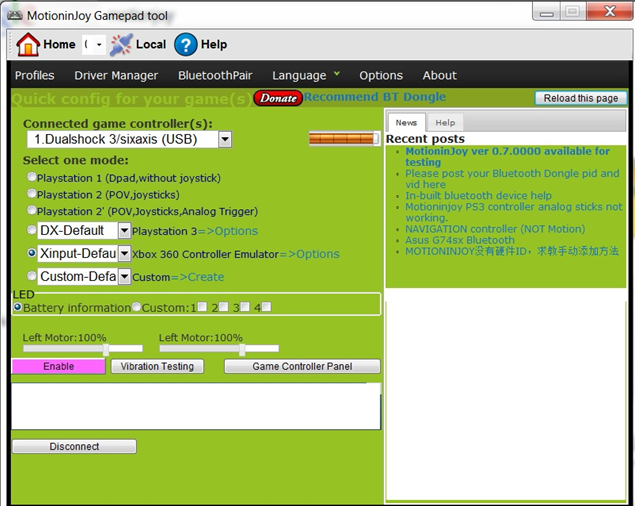Click the MotioninJoy title bar app icon
635x506 pixels.
[14, 16]
